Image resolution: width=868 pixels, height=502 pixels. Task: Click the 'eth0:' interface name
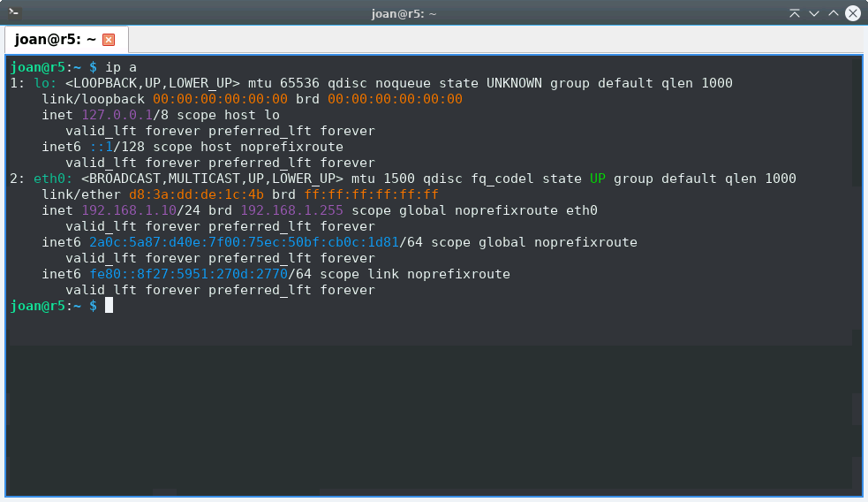[x=49, y=179]
